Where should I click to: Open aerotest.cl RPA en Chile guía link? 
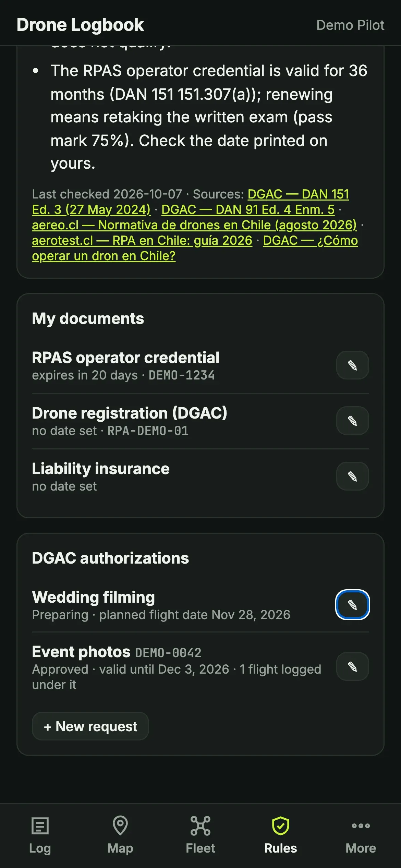(x=142, y=240)
